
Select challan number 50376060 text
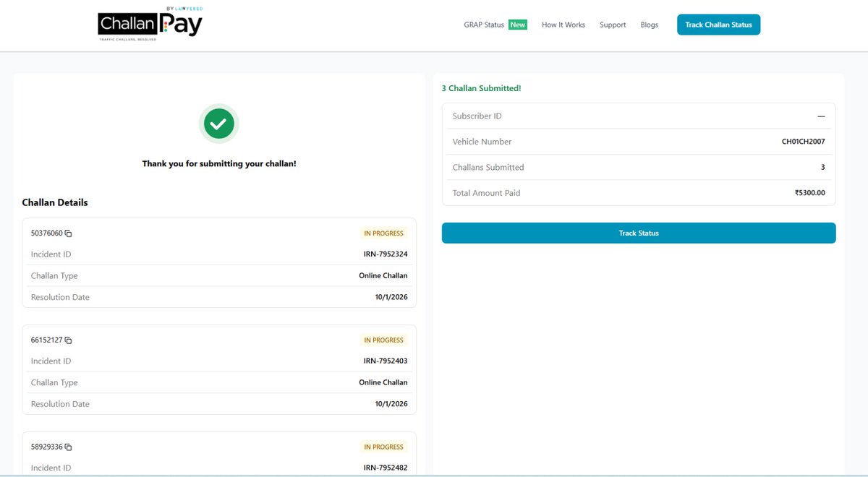click(47, 233)
